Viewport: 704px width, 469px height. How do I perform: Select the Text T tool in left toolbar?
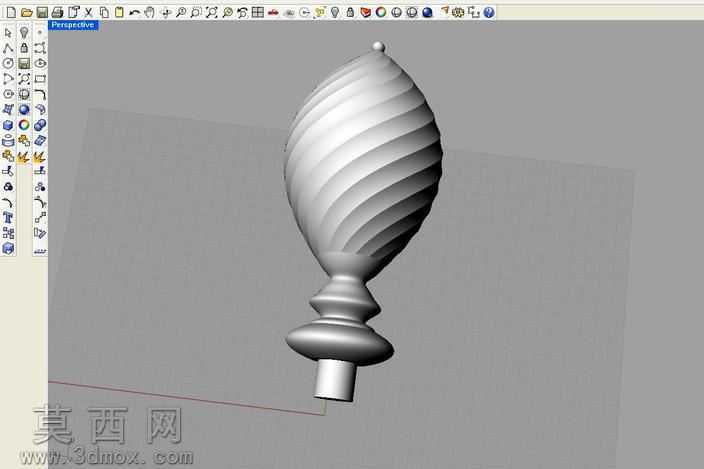[8, 218]
